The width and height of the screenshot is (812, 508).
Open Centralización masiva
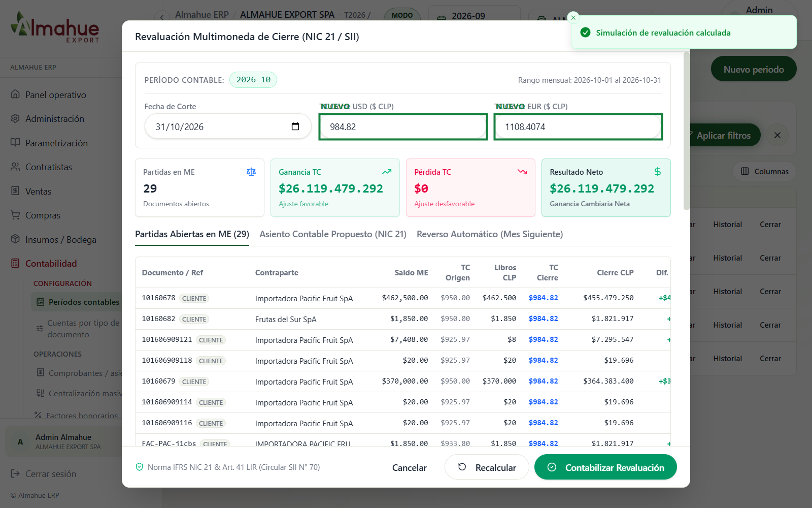79,394
